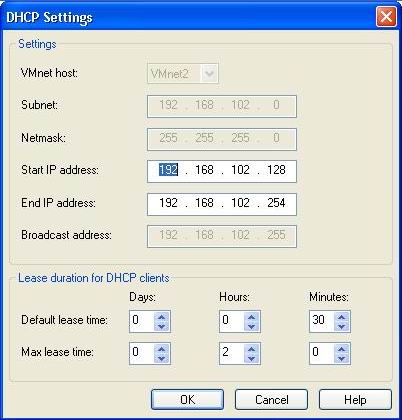Click the 'Max lease time:' label

tap(57, 352)
